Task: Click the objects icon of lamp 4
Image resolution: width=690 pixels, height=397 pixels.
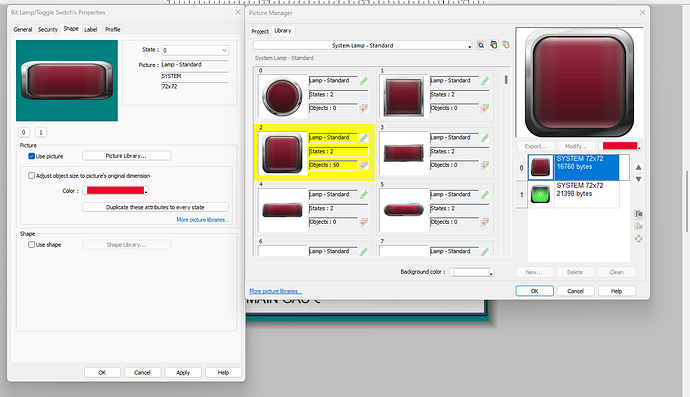Action: pyautogui.click(x=363, y=222)
